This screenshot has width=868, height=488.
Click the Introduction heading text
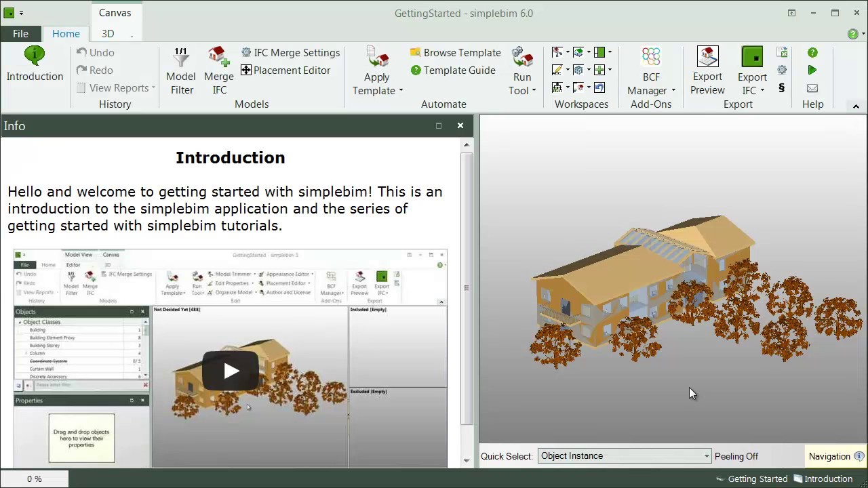tap(231, 158)
